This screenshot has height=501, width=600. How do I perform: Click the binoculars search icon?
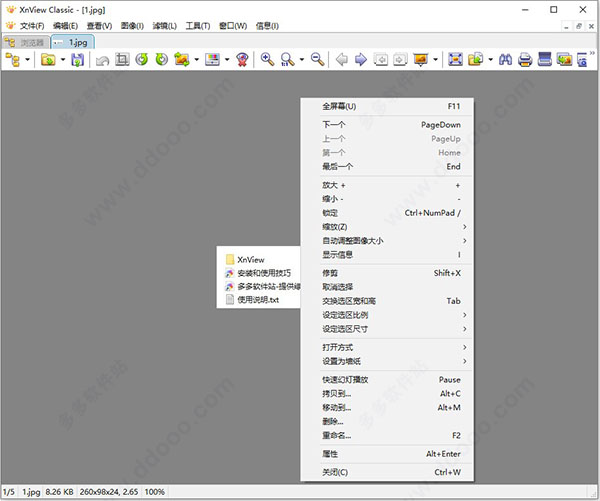pyautogui.click(x=505, y=60)
